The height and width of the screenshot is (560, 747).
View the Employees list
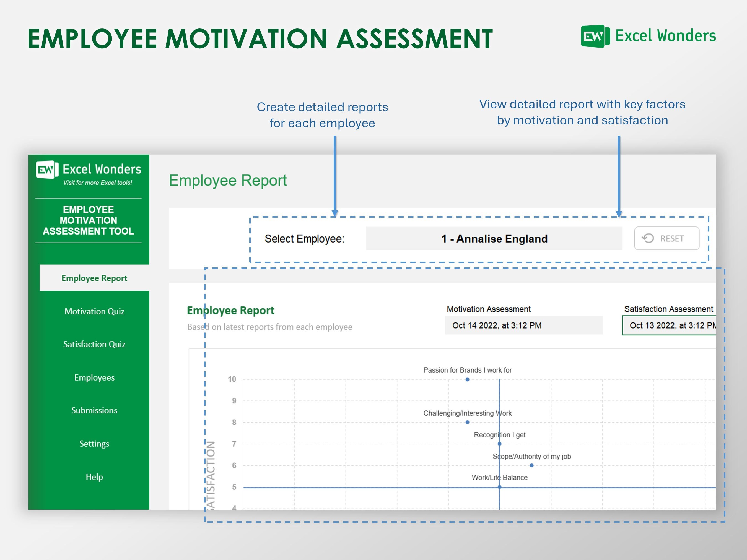pos(94,377)
